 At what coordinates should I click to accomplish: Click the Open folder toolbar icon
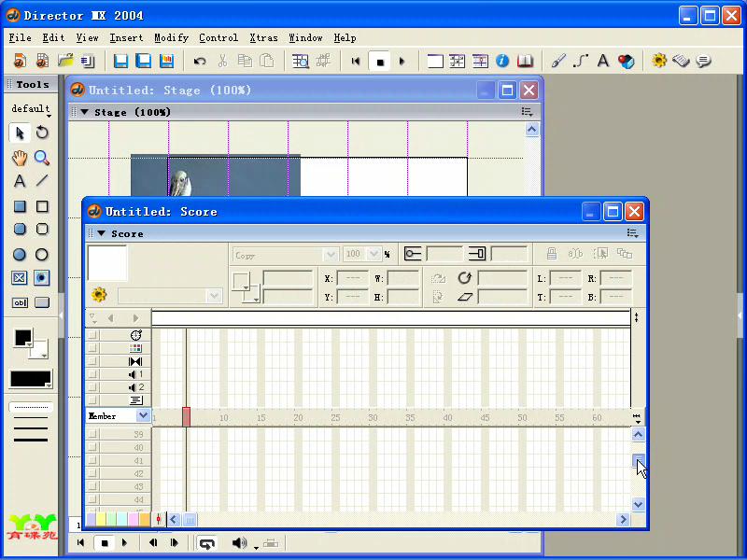(x=65, y=61)
